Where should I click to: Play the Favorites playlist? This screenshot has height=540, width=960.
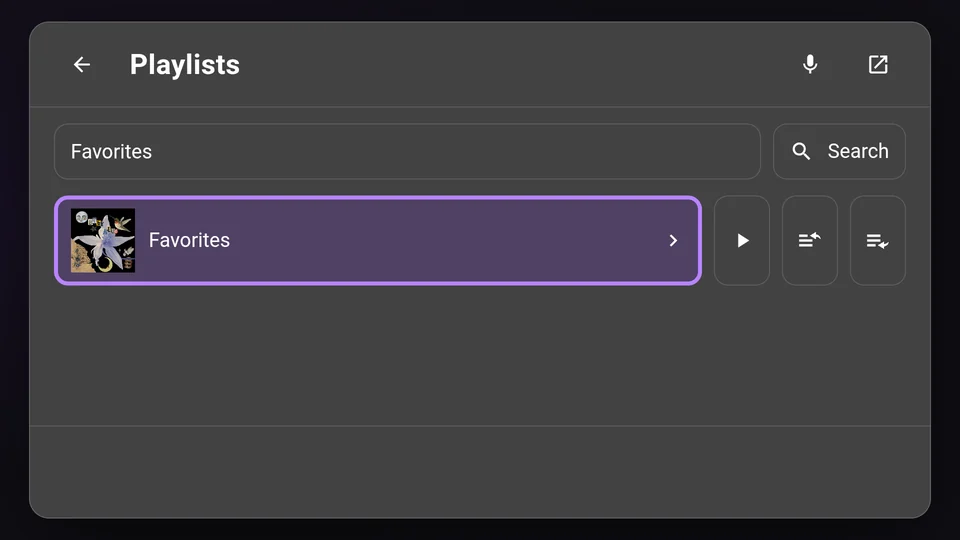pos(742,241)
